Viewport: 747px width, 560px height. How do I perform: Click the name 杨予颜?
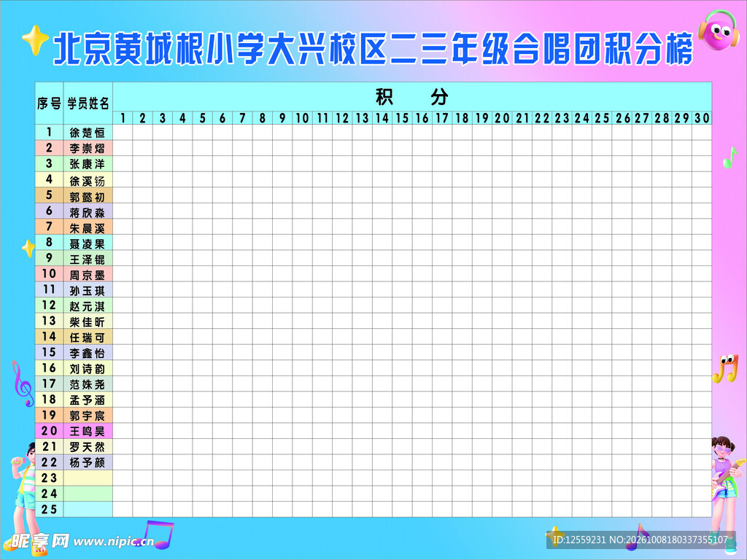coord(88,462)
